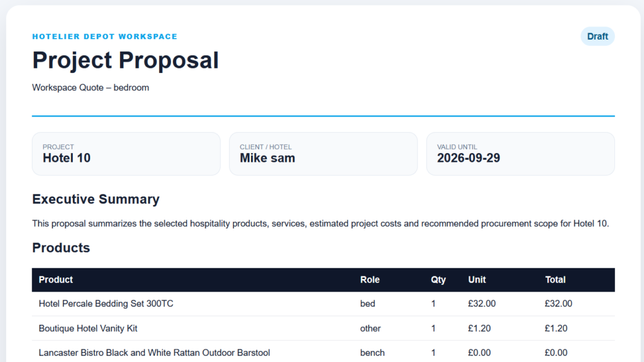644x362 pixels.
Task: Select the Project Proposal heading
Action: point(126,60)
